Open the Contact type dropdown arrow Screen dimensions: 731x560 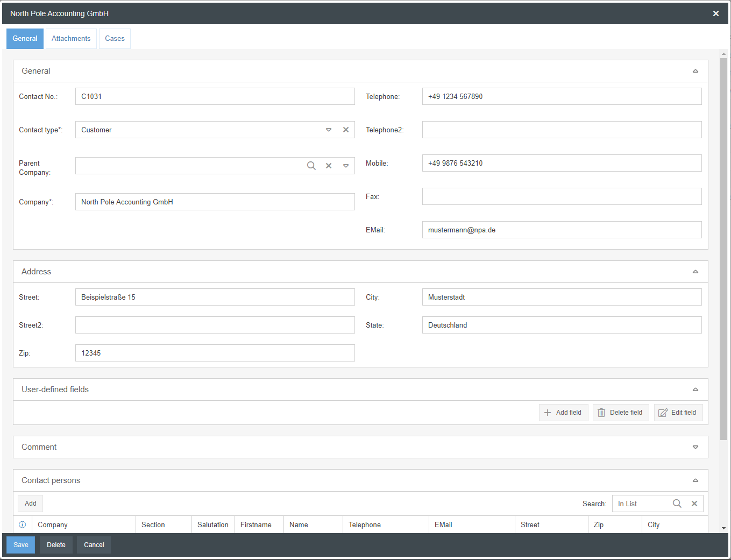coord(329,130)
